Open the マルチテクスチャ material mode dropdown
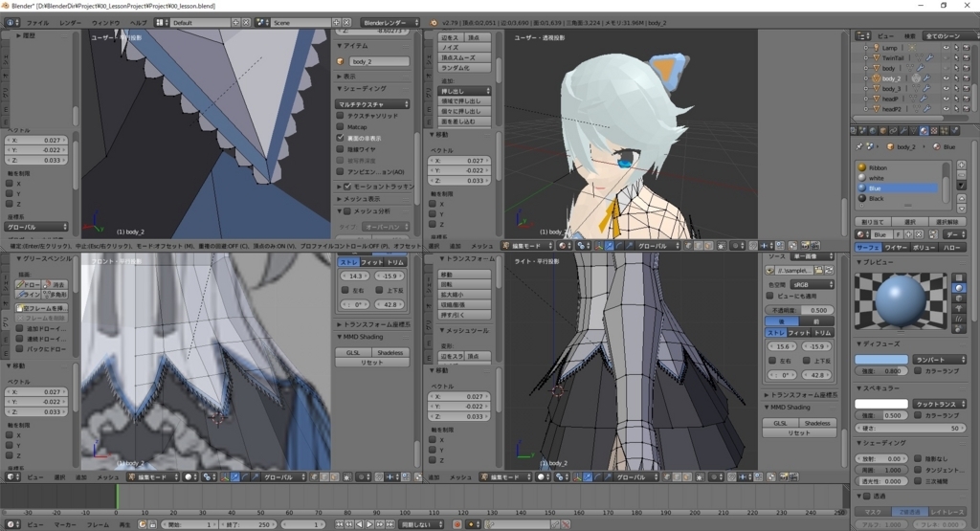This screenshot has width=980, height=531. 373,104
